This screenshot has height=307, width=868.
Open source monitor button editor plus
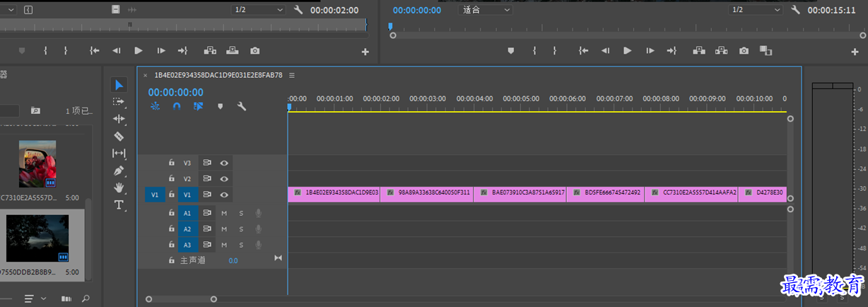365,52
